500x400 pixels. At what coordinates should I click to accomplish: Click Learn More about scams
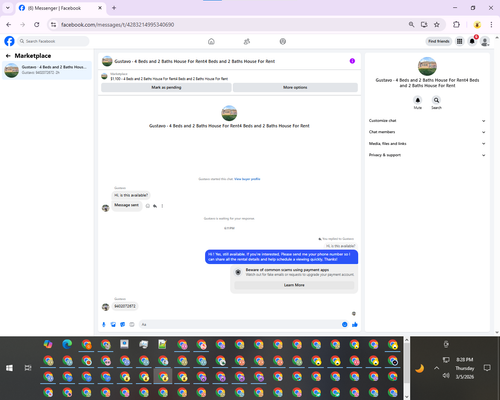click(294, 285)
